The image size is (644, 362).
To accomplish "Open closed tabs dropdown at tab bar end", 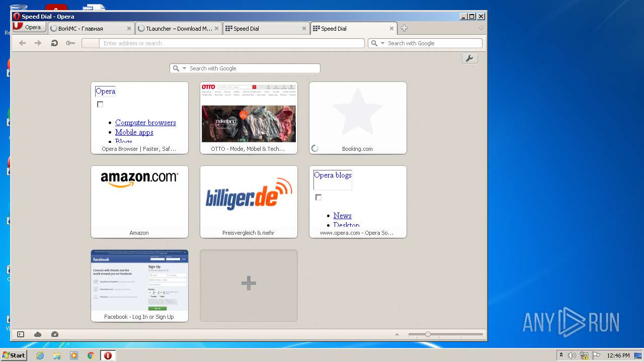I will click(x=481, y=28).
